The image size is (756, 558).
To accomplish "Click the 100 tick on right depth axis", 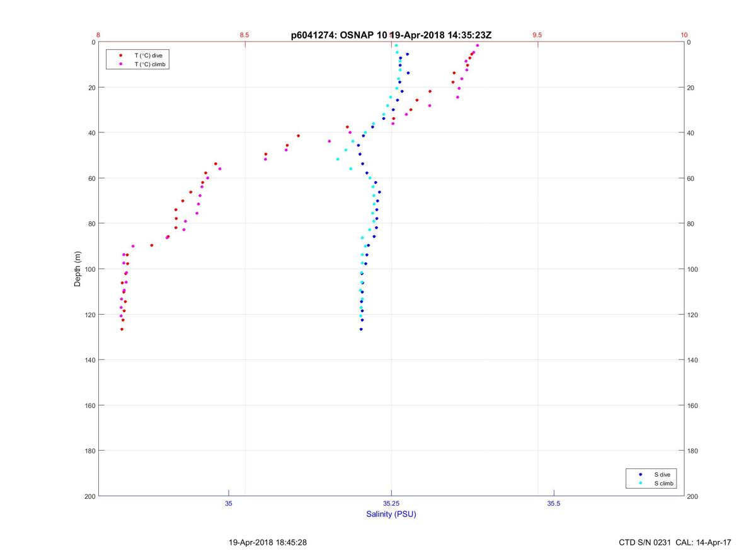I will pyautogui.click(x=692, y=269).
